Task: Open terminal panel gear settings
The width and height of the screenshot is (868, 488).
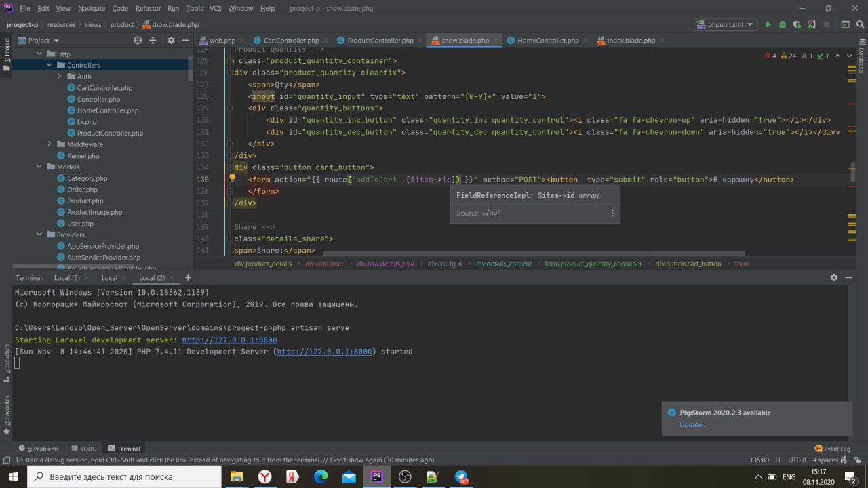Action: (x=834, y=277)
